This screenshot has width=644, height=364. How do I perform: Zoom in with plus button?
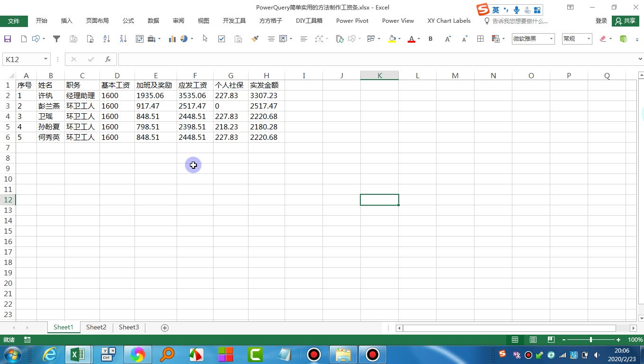click(x=618, y=340)
